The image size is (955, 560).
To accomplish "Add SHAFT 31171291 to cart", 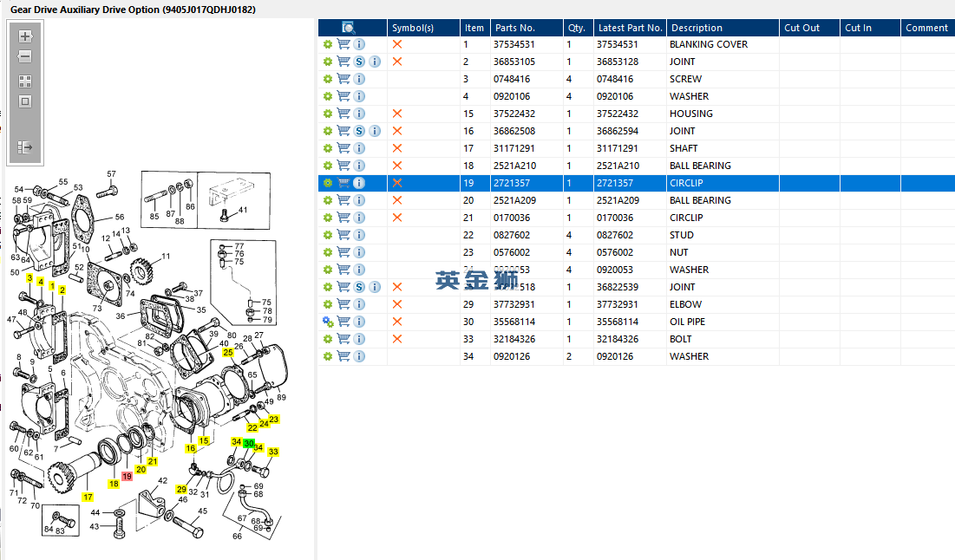I will pos(343,148).
